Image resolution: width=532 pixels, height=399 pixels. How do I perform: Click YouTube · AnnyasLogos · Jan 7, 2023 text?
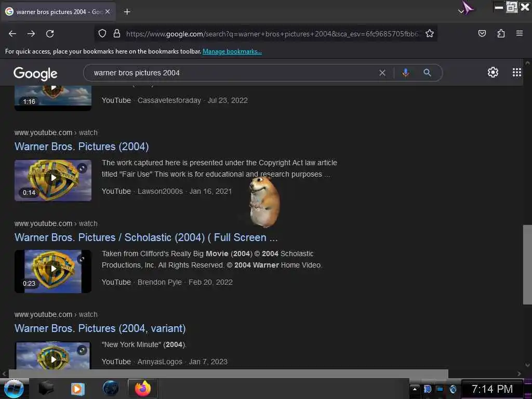[x=164, y=362]
